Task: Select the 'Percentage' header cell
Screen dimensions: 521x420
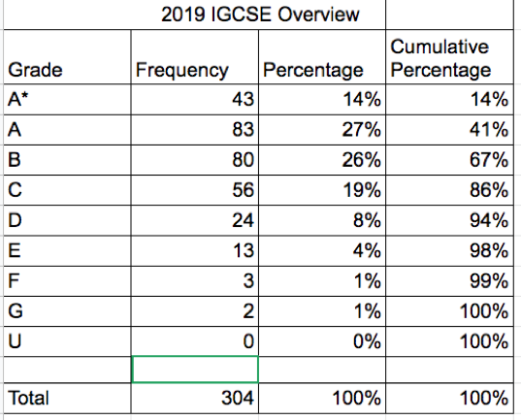Action: (x=322, y=57)
